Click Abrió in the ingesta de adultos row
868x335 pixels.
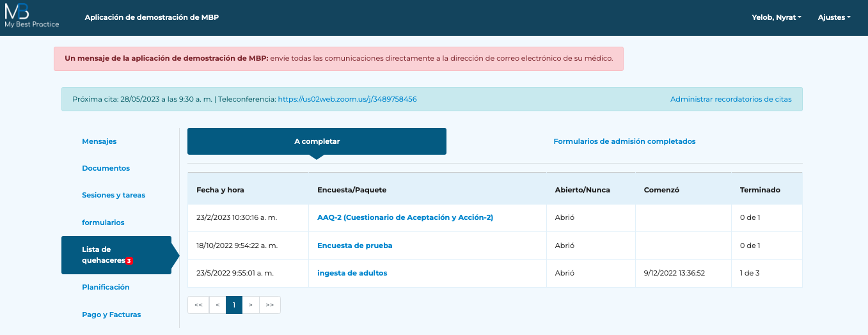565,273
